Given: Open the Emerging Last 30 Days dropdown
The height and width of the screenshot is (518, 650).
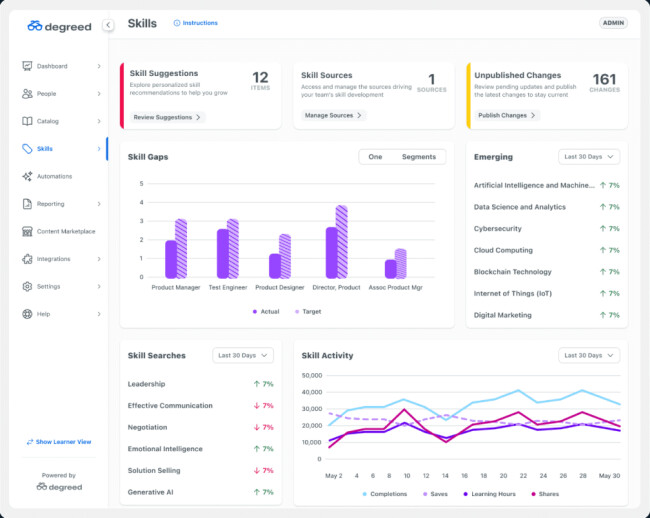Looking at the screenshot, I should (589, 157).
